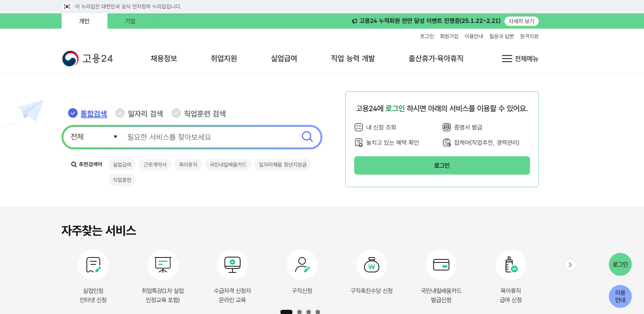Click the search magnifier icon in search bar
644x314 pixels.
pos(307,136)
